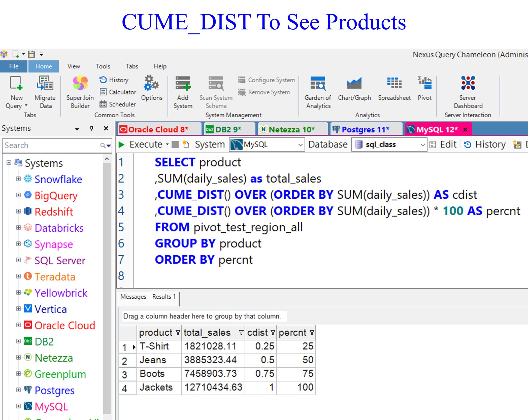The height and width of the screenshot is (420, 528).
Task: Open the Database sql_class dropdown
Action: pyautogui.click(x=422, y=145)
